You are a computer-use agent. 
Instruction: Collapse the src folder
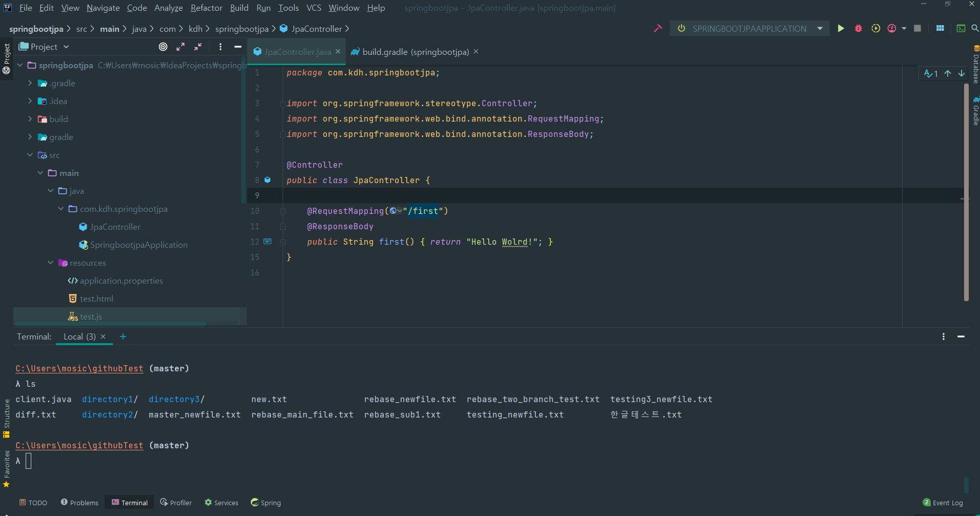pos(30,155)
